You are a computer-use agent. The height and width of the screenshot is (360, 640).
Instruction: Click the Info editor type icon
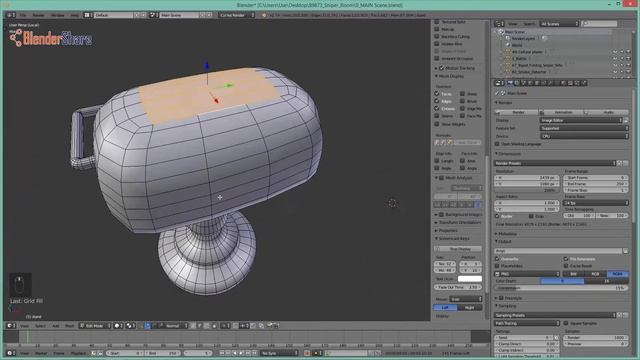click(11, 15)
